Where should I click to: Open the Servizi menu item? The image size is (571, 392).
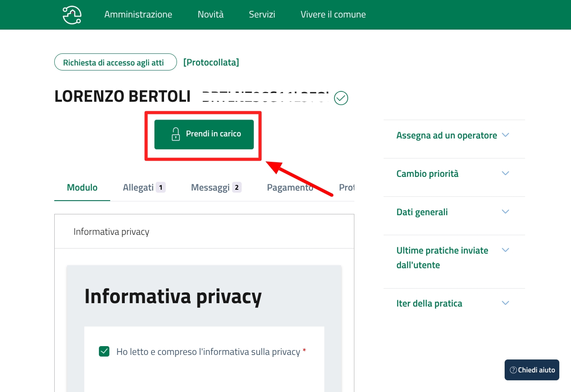[262, 15]
